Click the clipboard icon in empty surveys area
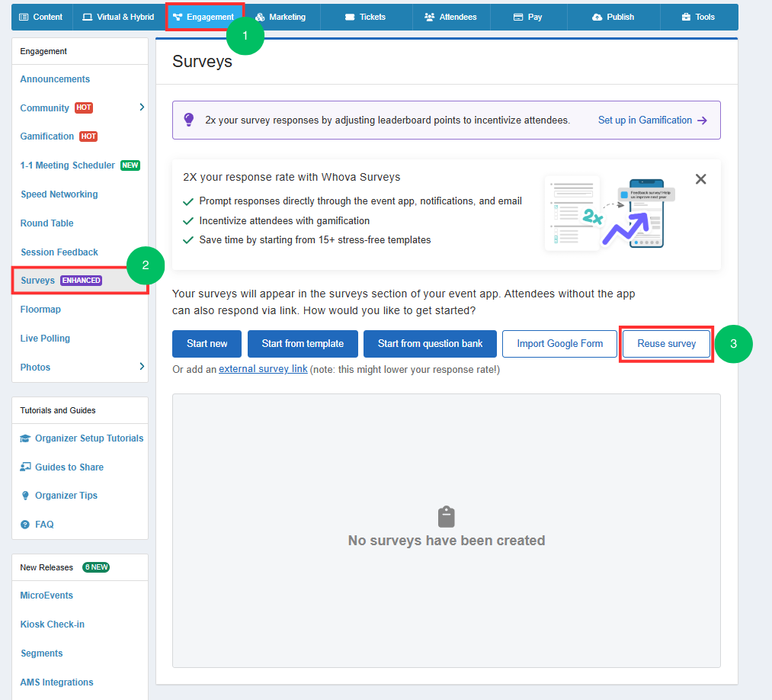772x700 pixels. [x=447, y=517]
